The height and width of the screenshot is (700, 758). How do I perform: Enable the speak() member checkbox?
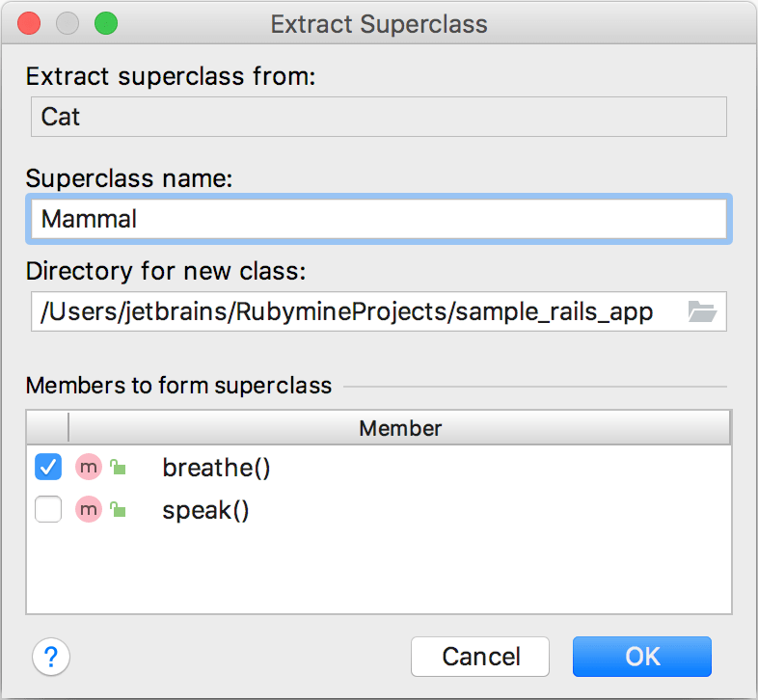tap(48, 510)
